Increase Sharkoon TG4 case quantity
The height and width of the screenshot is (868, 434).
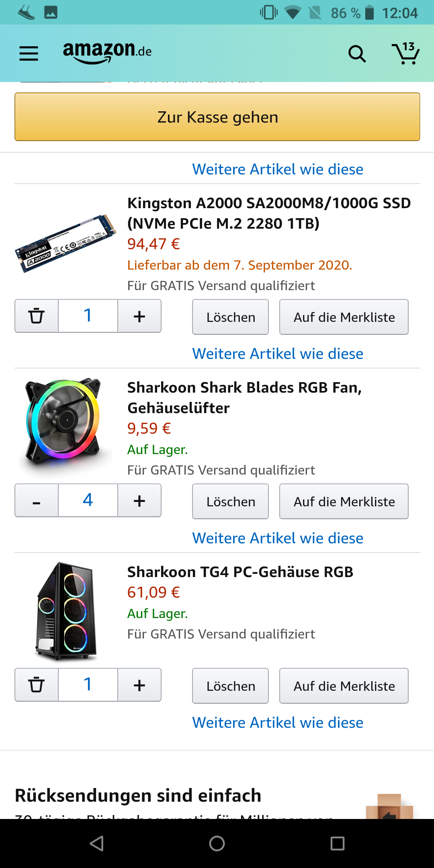click(139, 685)
